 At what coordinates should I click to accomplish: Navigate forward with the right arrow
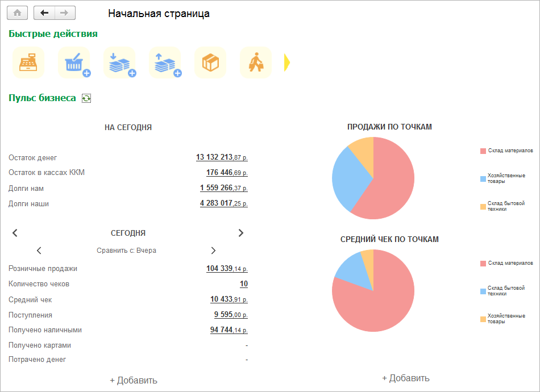click(x=64, y=13)
